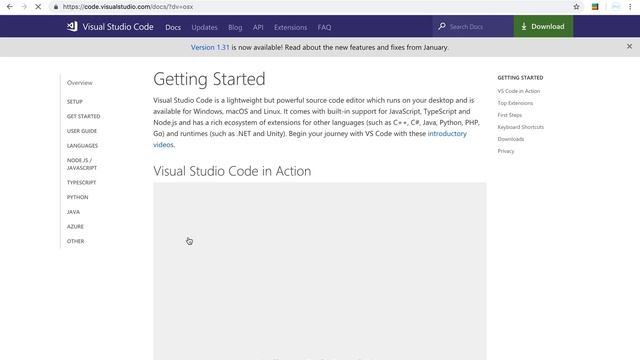Stop page loading with the X icon
The width and height of the screenshot is (640, 360).
point(38,7)
